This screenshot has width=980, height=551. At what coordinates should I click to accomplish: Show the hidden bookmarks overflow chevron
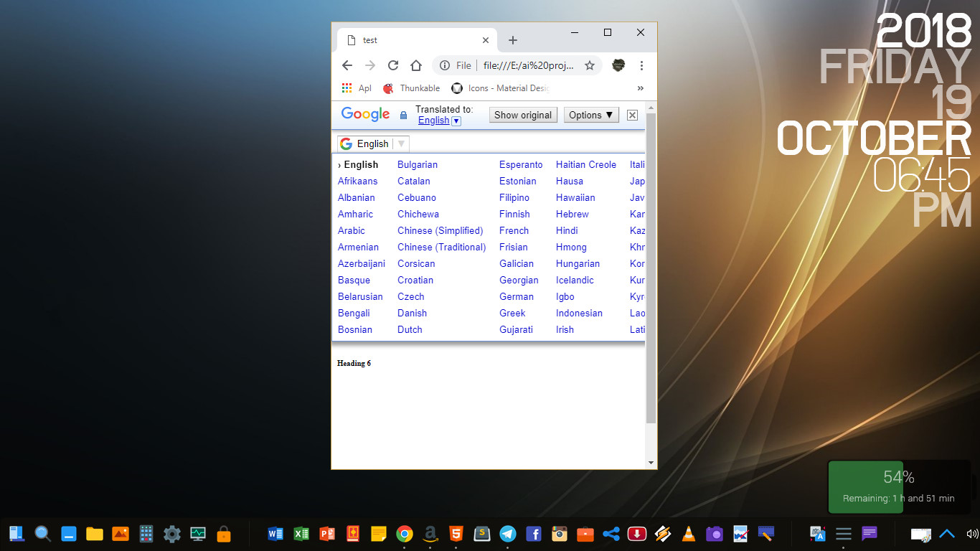[641, 88]
